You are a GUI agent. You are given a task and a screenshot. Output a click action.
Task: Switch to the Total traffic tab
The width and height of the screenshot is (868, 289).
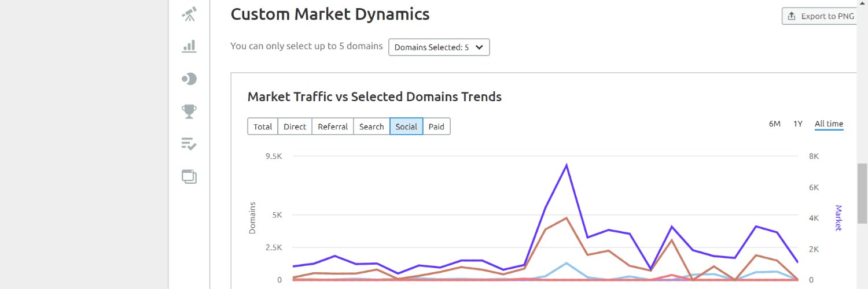point(263,127)
